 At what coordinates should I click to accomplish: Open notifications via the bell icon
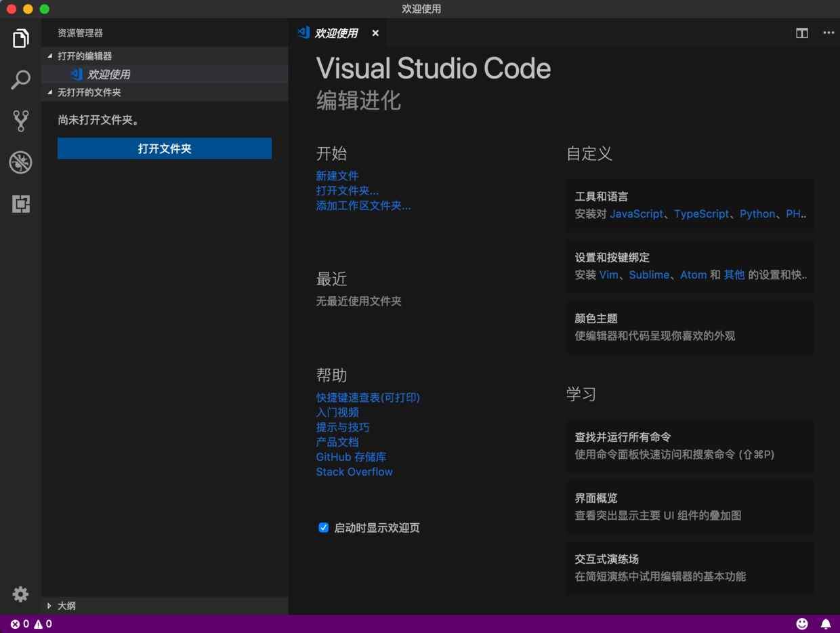tap(825, 624)
